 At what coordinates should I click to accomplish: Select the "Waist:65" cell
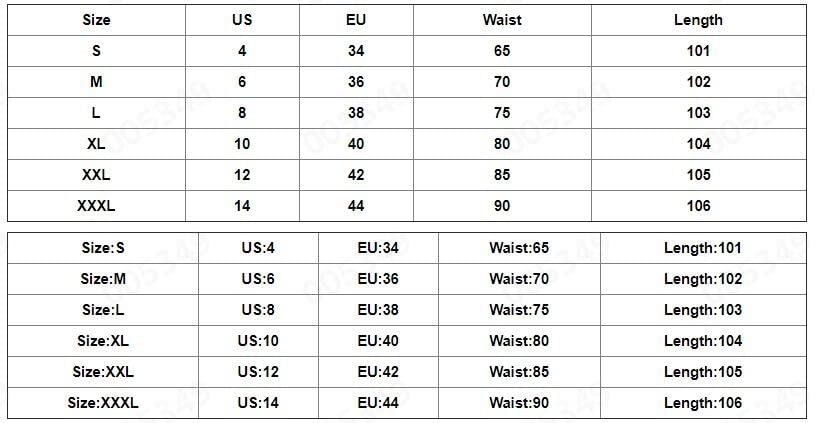pos(519,248)
